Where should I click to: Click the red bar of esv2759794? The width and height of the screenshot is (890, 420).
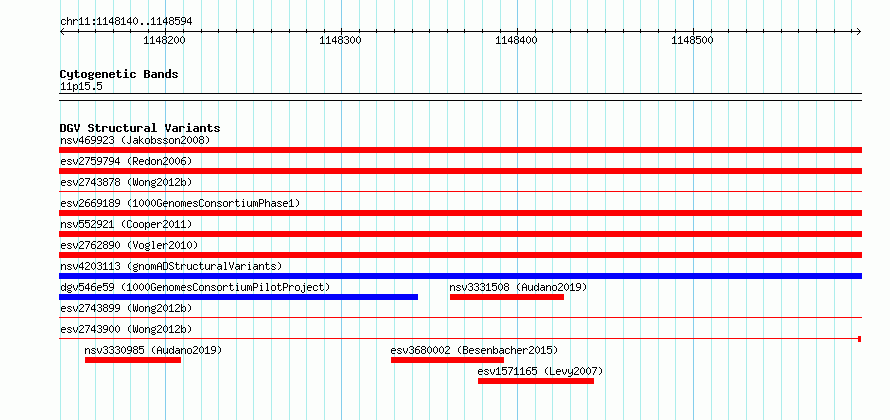(x=460, y=171)
